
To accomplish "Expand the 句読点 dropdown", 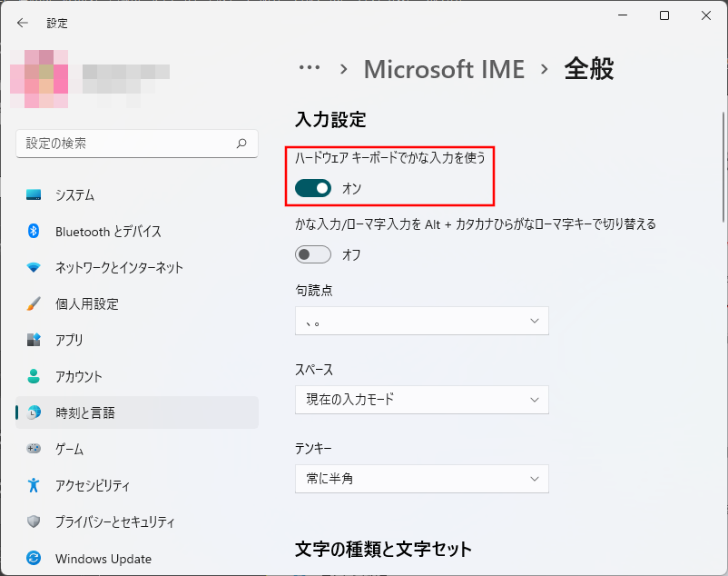I will [421, 321].
